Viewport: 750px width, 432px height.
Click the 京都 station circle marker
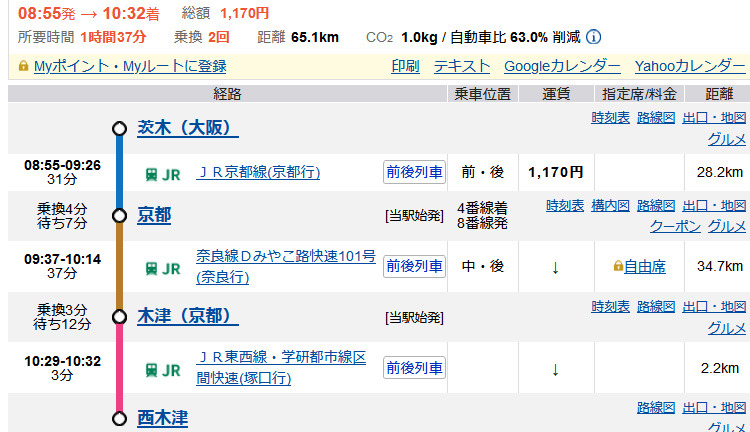tap(119, 216)
